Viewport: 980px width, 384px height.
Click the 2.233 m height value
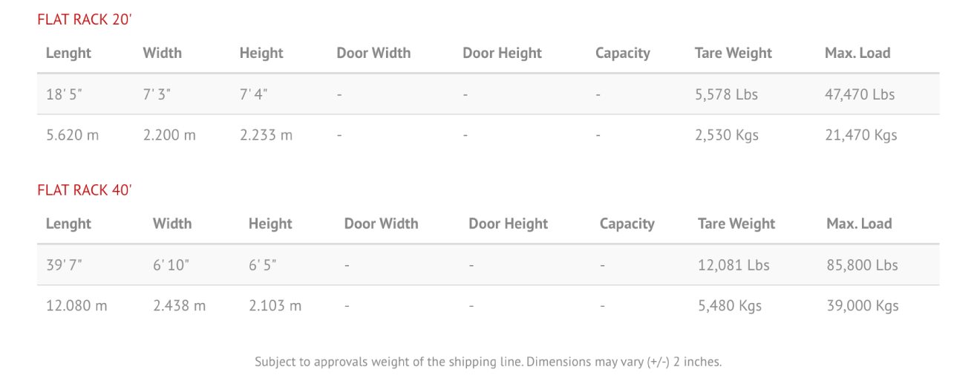pyautogui.click(x=266, y=135)
